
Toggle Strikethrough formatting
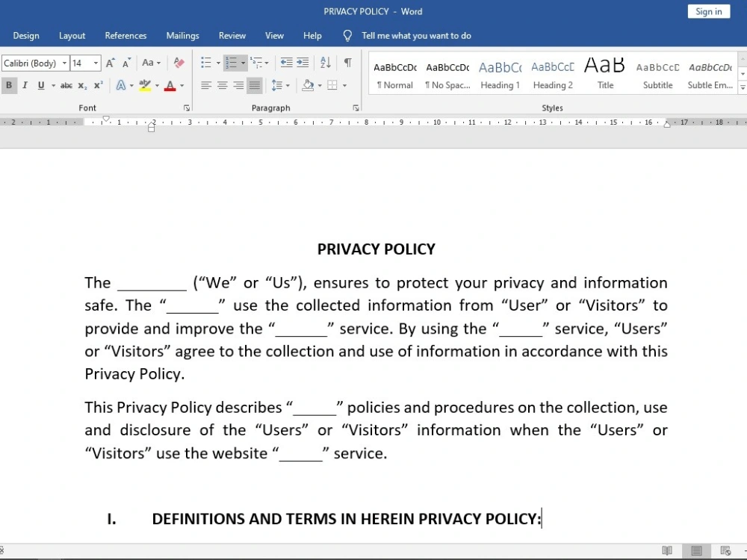[x=66, y=86]
